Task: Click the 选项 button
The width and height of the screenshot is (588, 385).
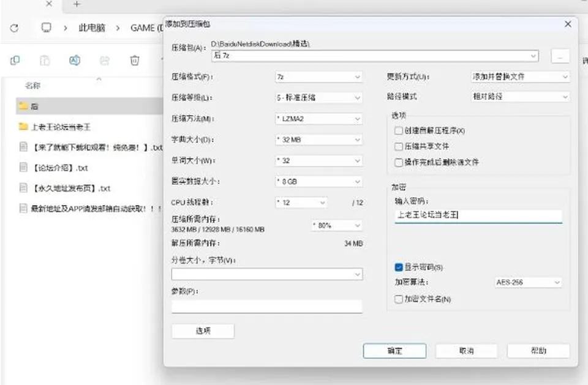Action: [203, 331]
